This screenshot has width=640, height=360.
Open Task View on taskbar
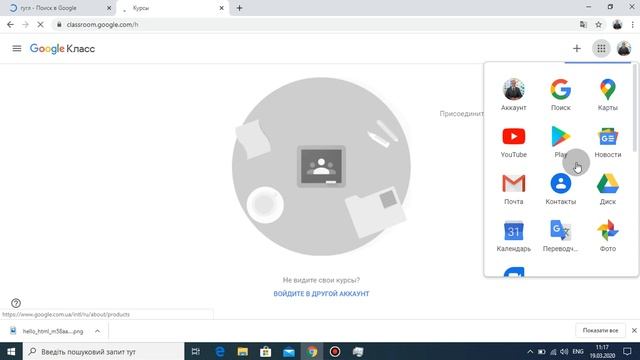coord(196,351)
